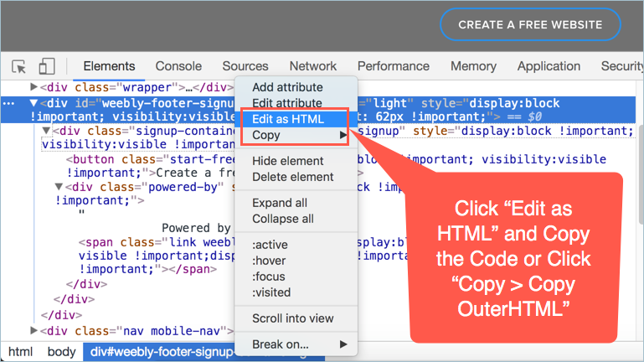
Task: Collapse the signup-container div node
Action: 47,132
